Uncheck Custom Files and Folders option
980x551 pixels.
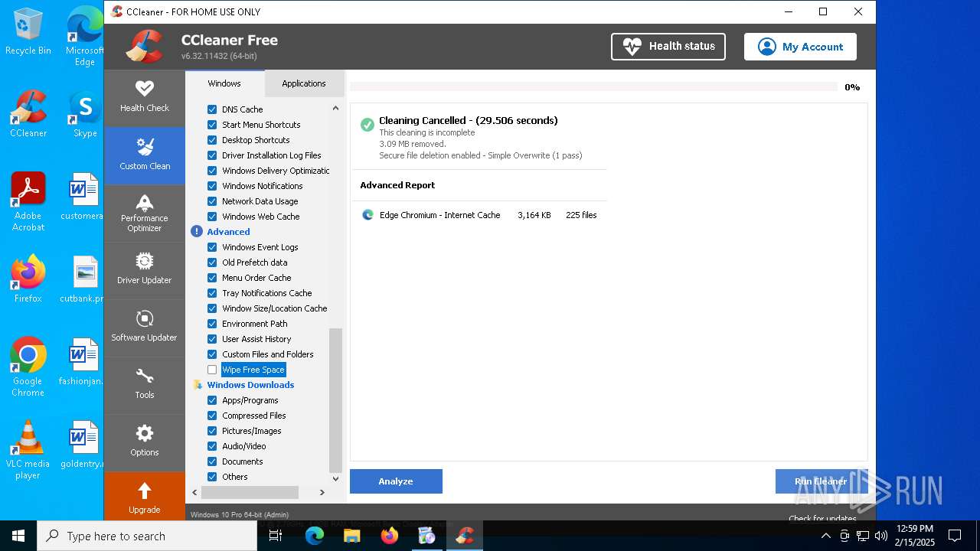pos(212,354)
